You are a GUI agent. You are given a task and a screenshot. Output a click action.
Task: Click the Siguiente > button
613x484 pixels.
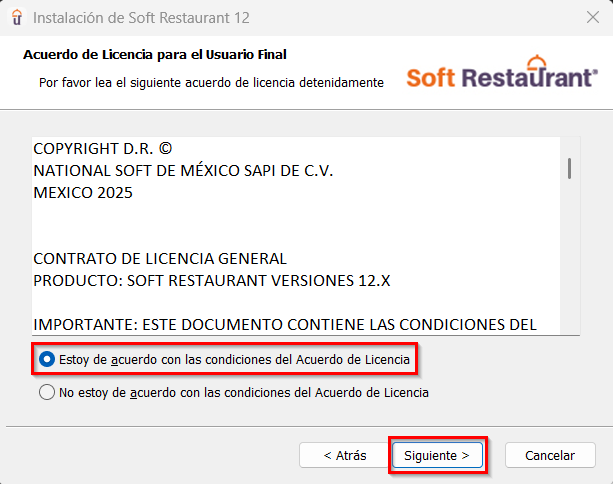click(437, 455)
